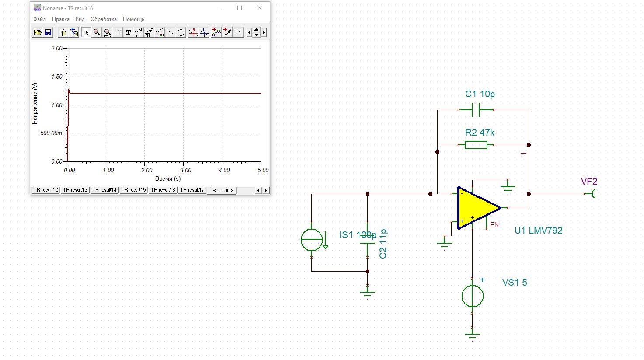Open the Вид menu
Screen dimensions: 644x360
80,19
